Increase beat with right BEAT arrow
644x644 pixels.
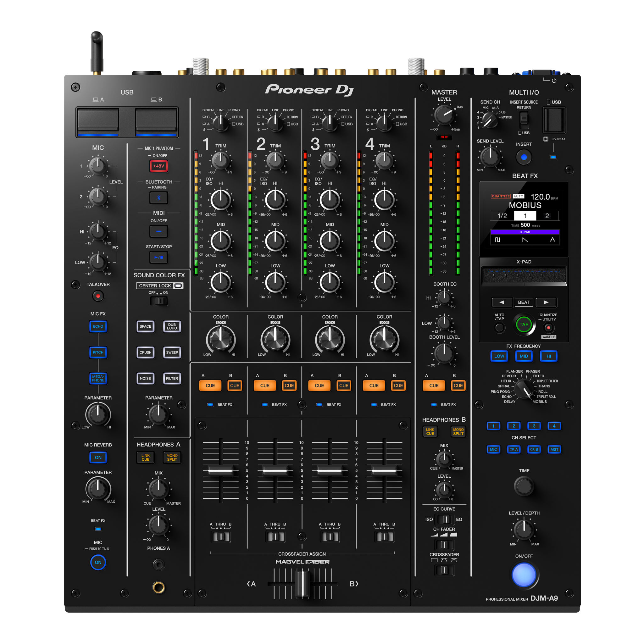pos(546,302)
